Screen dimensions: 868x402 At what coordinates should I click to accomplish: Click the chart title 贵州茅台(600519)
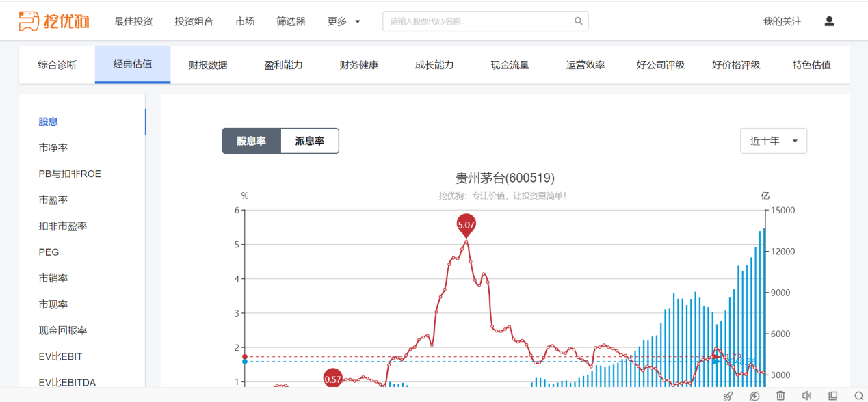click(505, 178)
